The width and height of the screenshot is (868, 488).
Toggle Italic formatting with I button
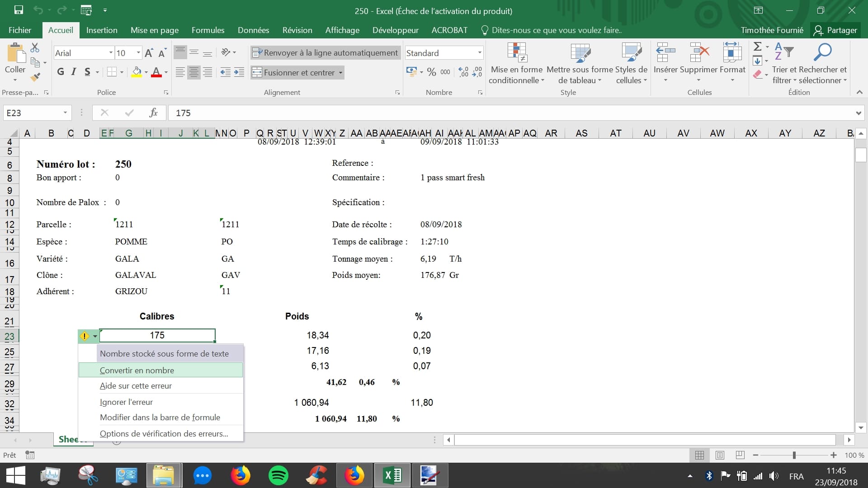tap(74, 72)
